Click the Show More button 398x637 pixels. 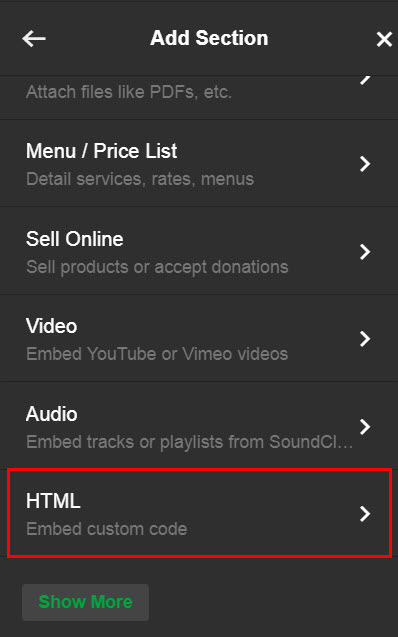click(85, 602)
